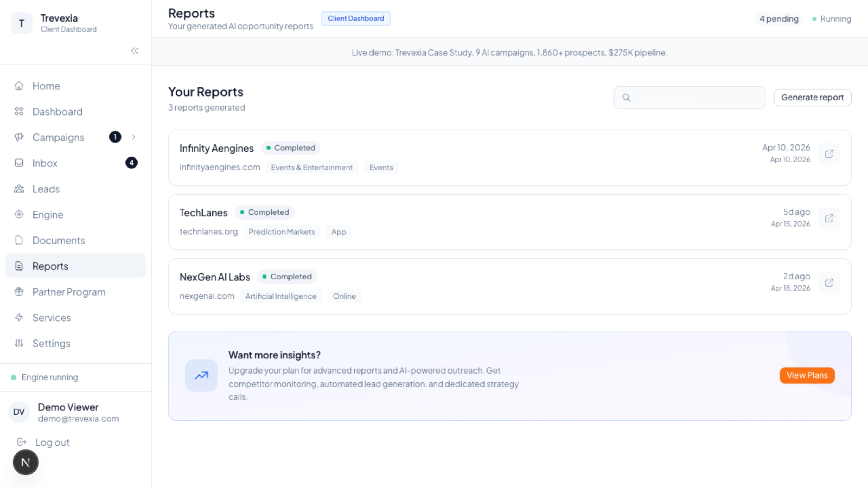
Task: Open the TechLanes report title
Action: (203, 213)
